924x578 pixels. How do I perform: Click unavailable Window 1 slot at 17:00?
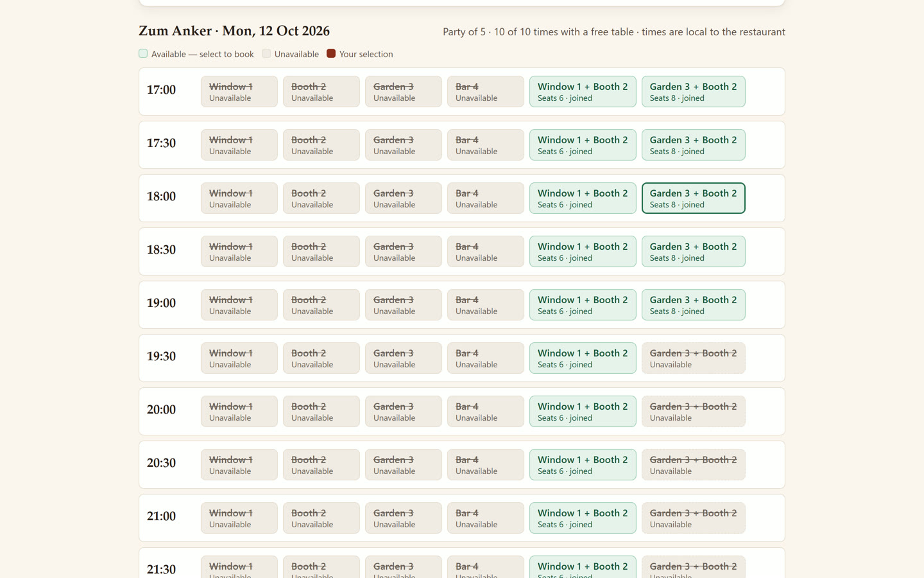pos(239,92)
